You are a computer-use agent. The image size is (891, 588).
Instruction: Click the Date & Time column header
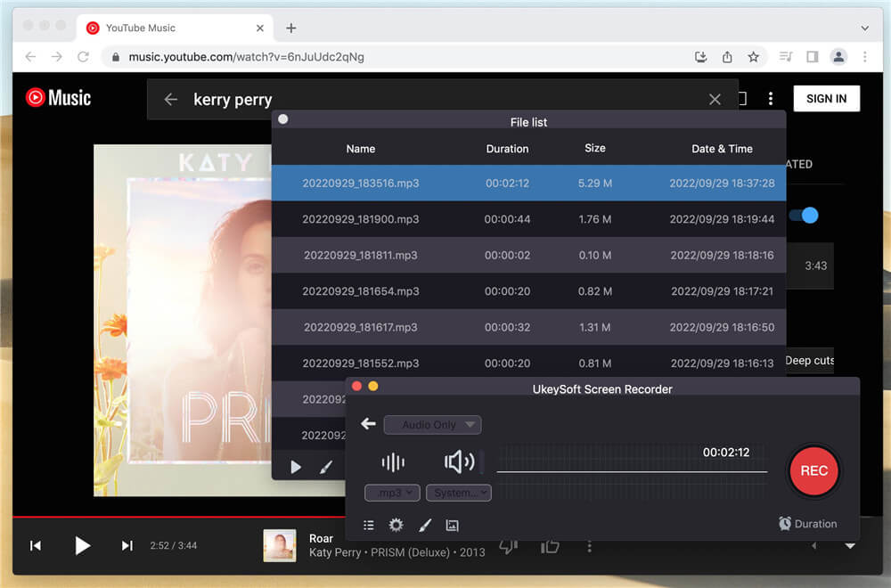click(x=722, y=148)
